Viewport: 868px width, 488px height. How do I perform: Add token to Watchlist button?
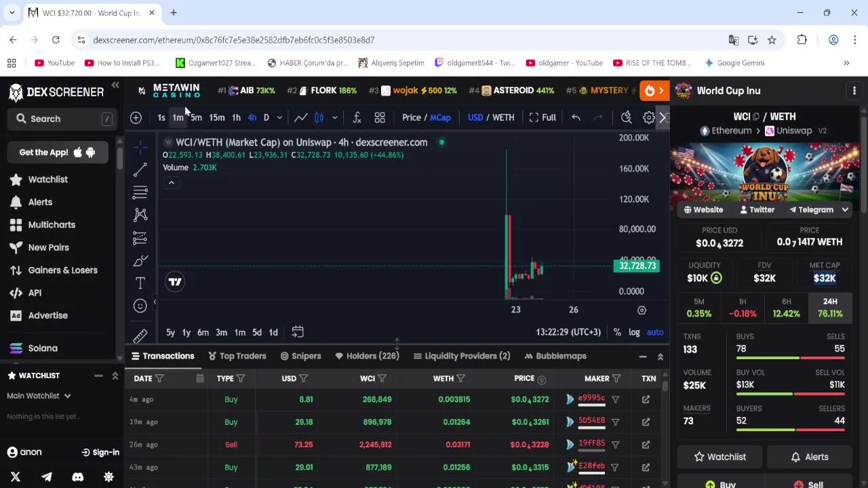tap(719, 457)
